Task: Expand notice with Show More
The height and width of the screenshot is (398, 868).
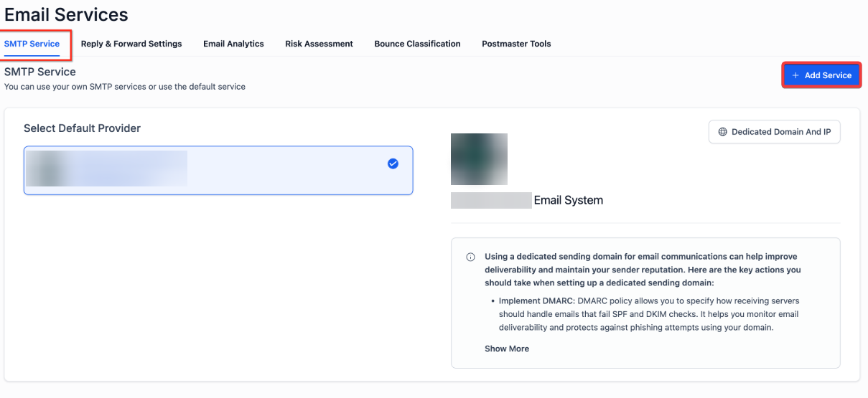Action: tap(507, 349)
